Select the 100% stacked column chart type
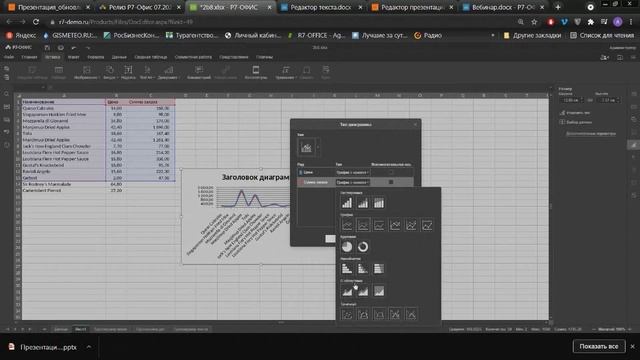The image size is (640, 360). pyautogui.click(x=379, y=203)
